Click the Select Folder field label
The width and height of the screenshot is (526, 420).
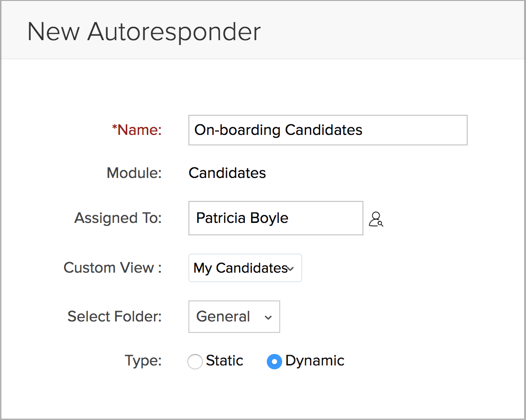pyautogui.click(x=115, y=317)
